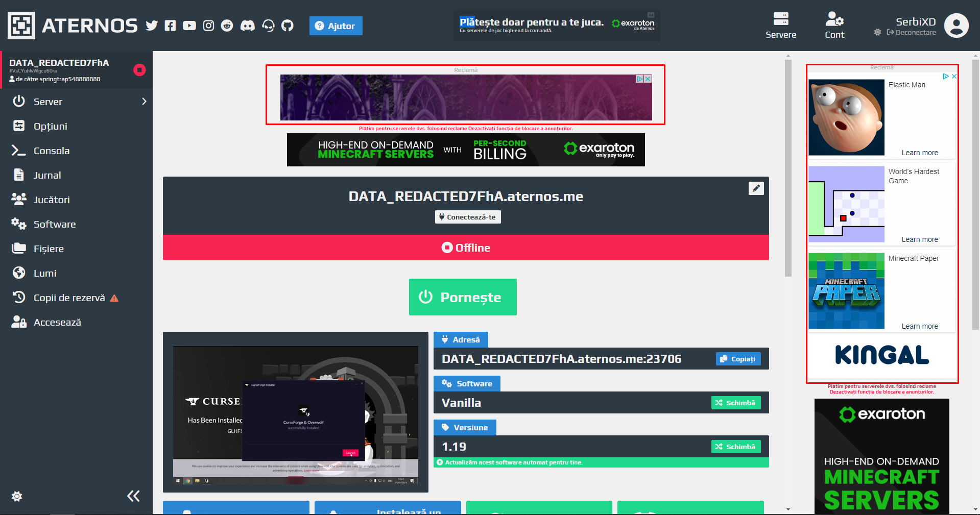
Task: Click the automatic software update notice
Action: coord(601,462)
